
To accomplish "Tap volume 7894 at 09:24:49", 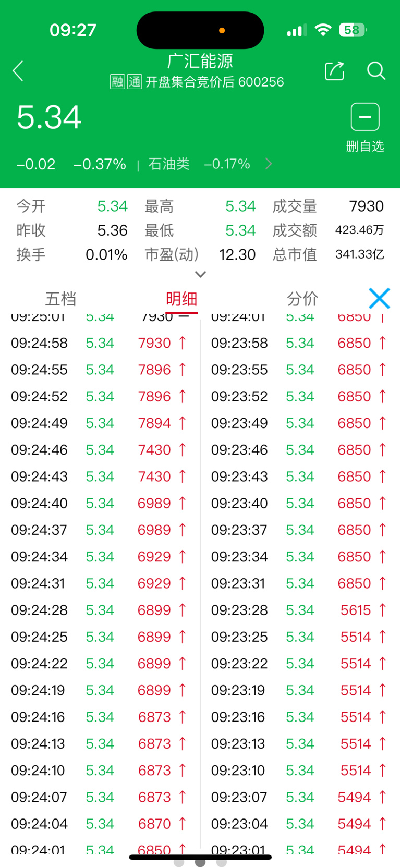I will pos(154,423).
